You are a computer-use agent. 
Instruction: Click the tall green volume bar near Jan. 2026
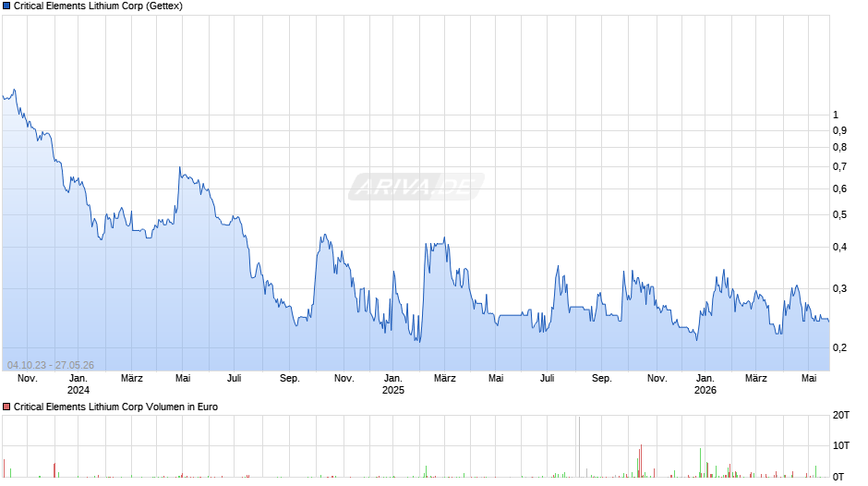[700, 463]
